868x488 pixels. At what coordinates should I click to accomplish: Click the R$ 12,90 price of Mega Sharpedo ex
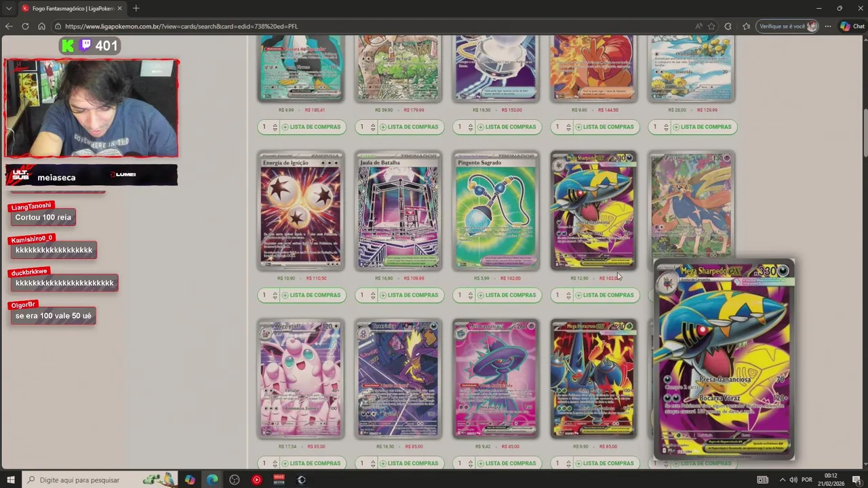579,279
